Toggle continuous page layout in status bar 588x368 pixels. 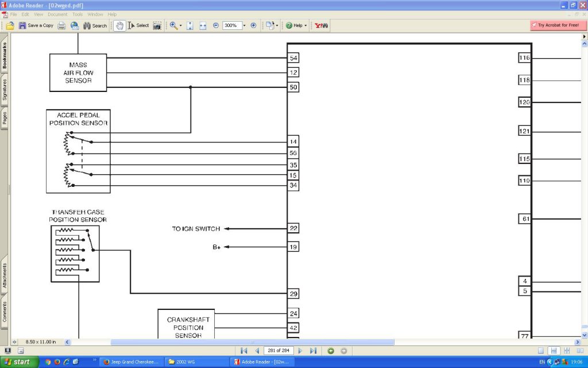coord(554,351)
